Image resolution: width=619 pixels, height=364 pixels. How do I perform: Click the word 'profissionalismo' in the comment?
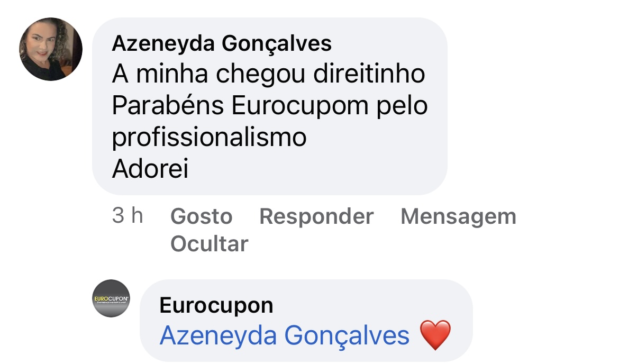[209, 137]
